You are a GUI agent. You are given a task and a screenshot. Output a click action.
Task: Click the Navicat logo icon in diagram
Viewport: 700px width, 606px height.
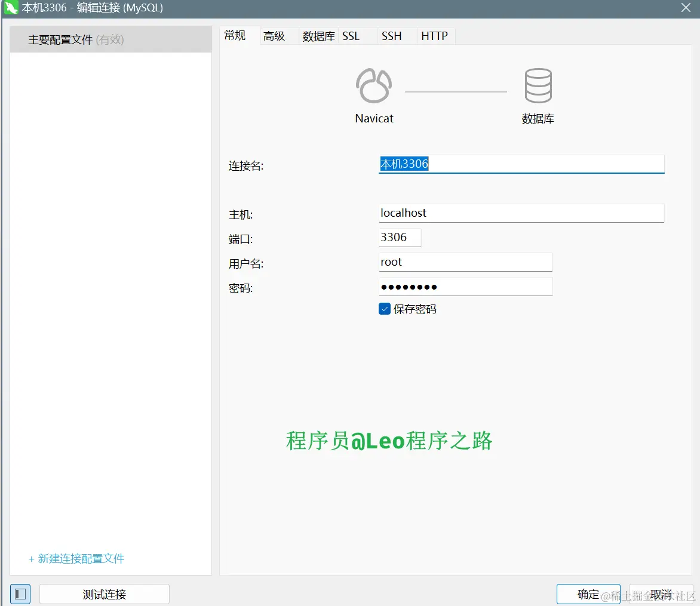point(374,85)
